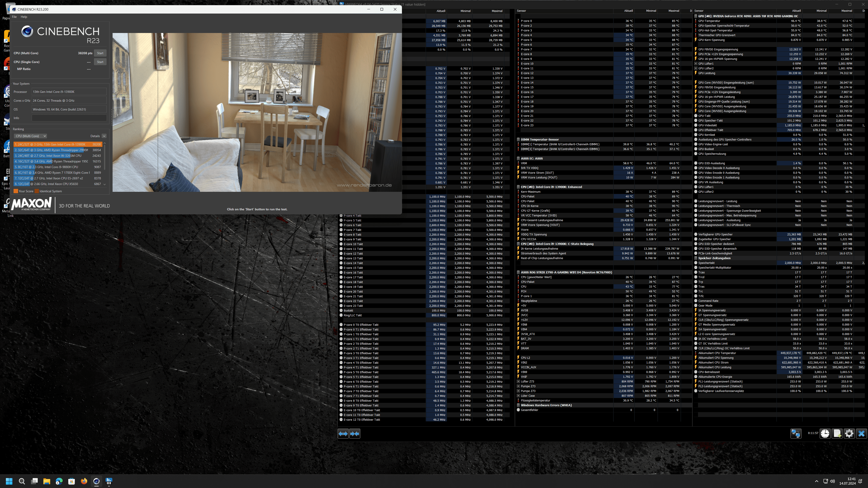Reset min/max values via clock icon

tap(825, 434)
